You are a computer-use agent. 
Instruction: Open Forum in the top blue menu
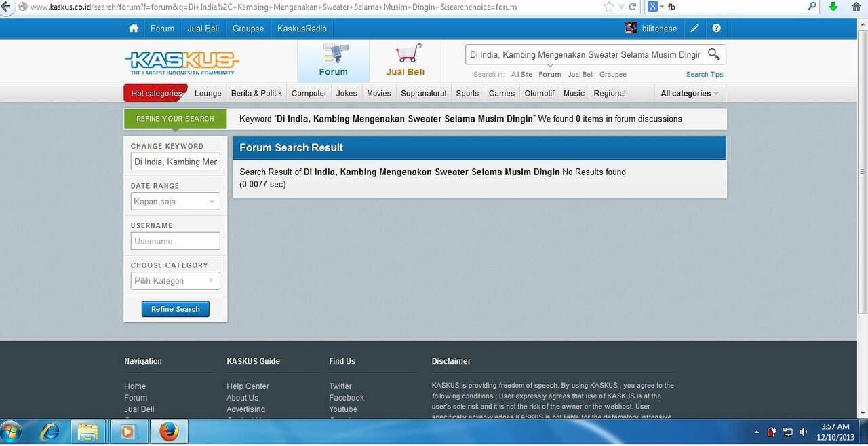point(162,29)
